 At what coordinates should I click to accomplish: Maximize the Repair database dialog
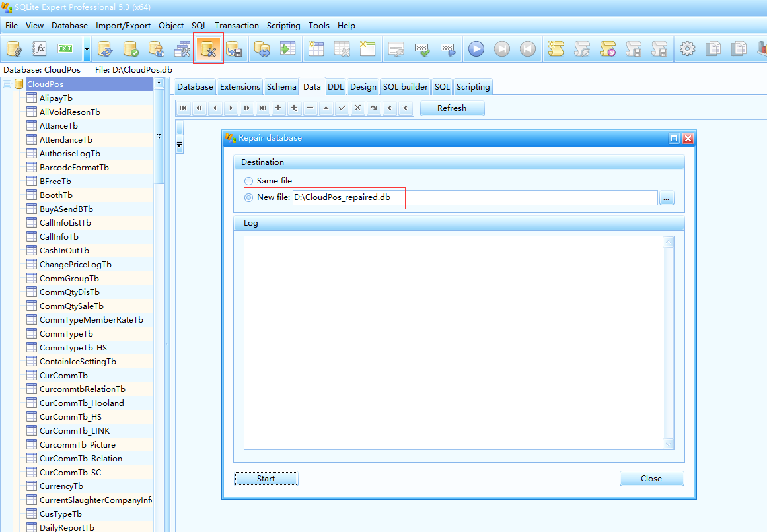[x=674, y=138]
